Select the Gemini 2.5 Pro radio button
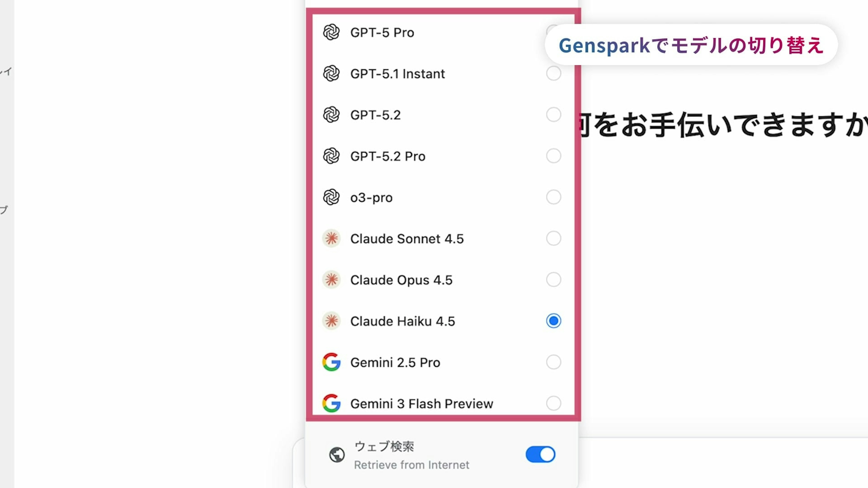This screenshot has width=868, height=488. pyautogui.click(x=554, y=362)
